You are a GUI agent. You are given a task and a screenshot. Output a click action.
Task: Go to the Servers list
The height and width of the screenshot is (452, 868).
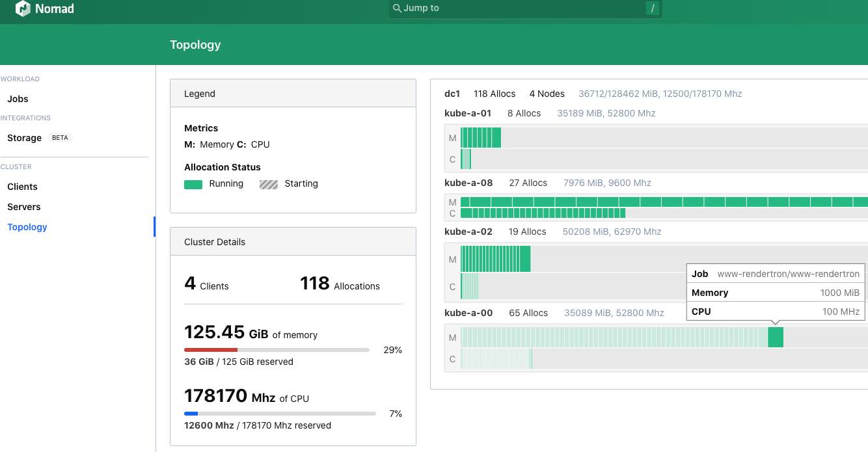tap(24, 207)
